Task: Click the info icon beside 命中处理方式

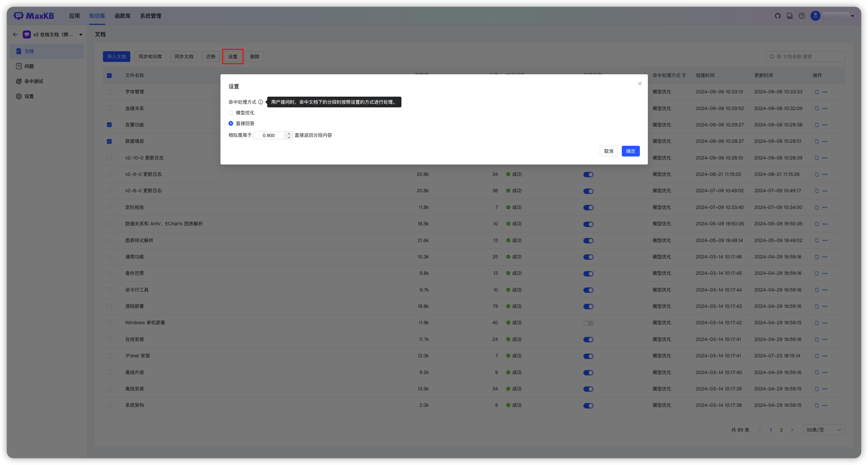Action: click(261, 102)
